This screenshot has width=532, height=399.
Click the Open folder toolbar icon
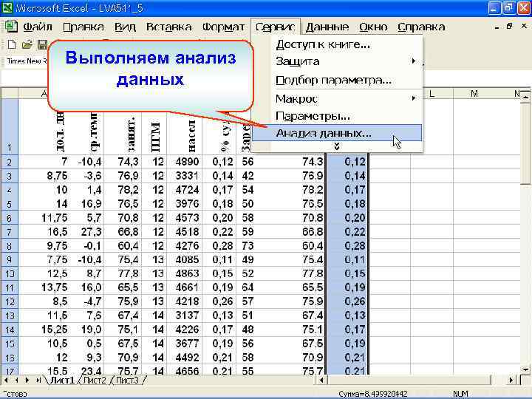27,44
